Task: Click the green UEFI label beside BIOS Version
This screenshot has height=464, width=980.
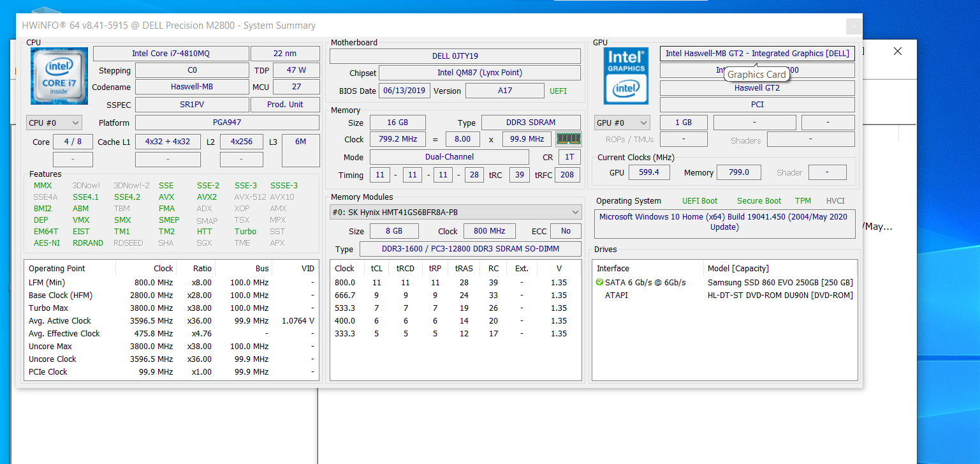Action: click(x=558, y=91)
